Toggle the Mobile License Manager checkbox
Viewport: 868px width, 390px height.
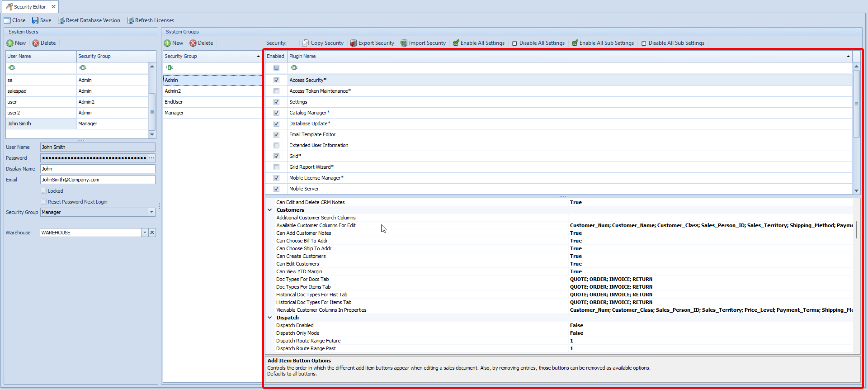(277, 178)
